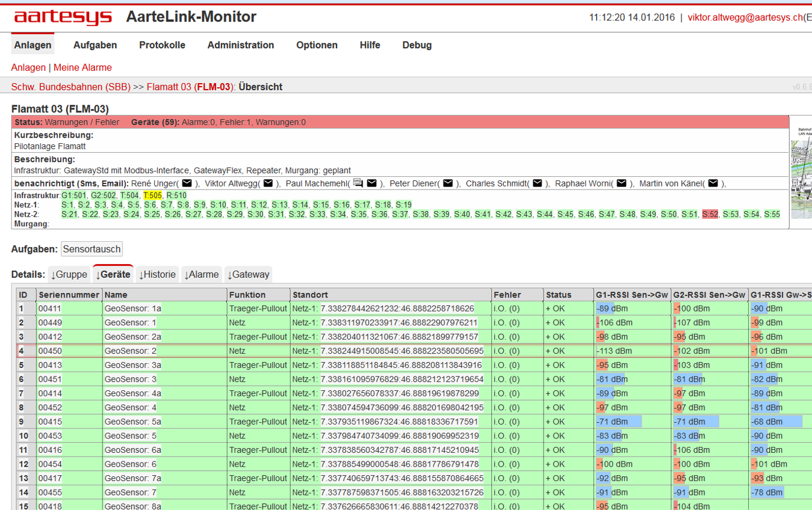Click the G2-RSSI Sen->Gw column header
The width and height of the screenshot is (812, 510).
pyautogui.click(x=710, y=295)
